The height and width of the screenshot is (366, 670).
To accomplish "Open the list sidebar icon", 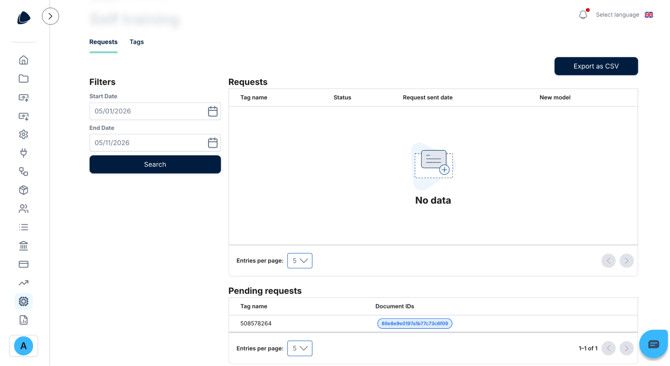I will (24, 227).
